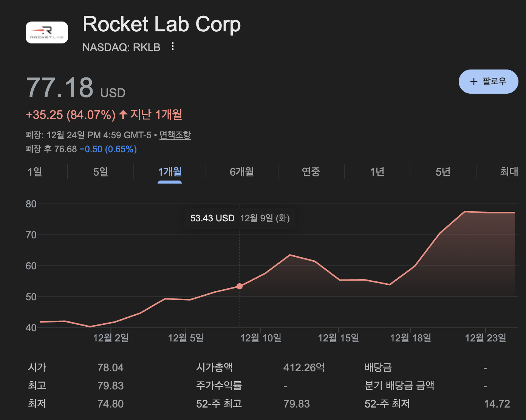Click the 12월 2일 axis label

(x=111, y=338)
